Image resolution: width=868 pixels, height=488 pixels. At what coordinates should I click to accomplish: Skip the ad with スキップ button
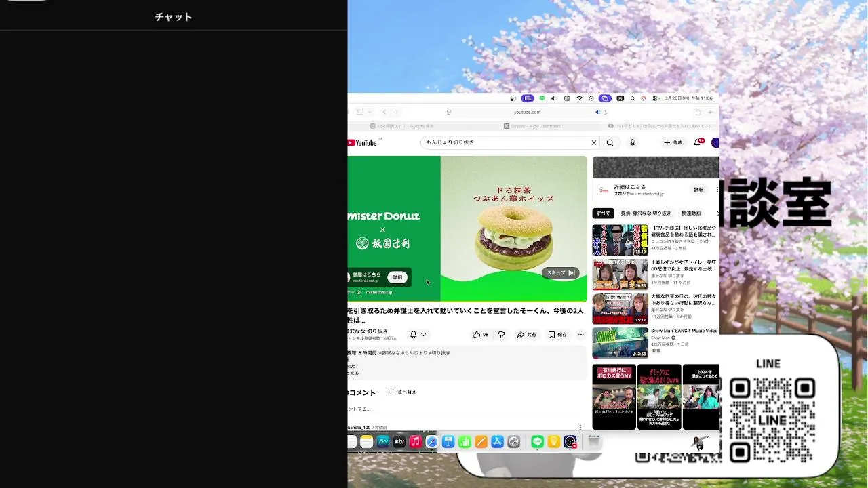[x=561, y=272]
